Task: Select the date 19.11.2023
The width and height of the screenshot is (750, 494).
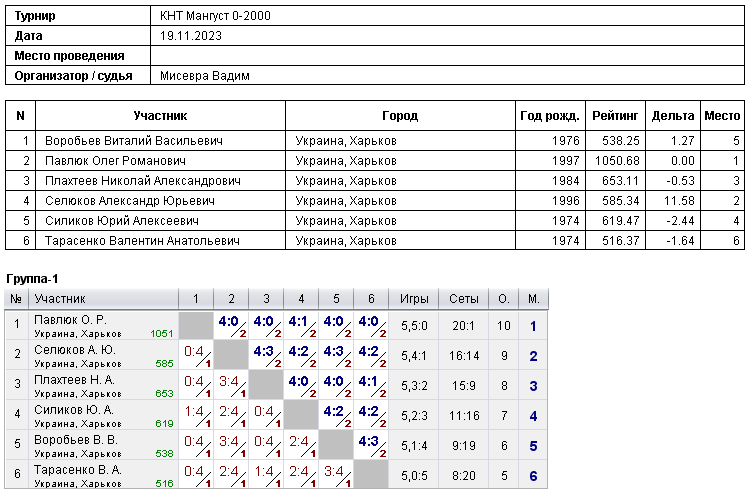Action: tap(191, 36)
